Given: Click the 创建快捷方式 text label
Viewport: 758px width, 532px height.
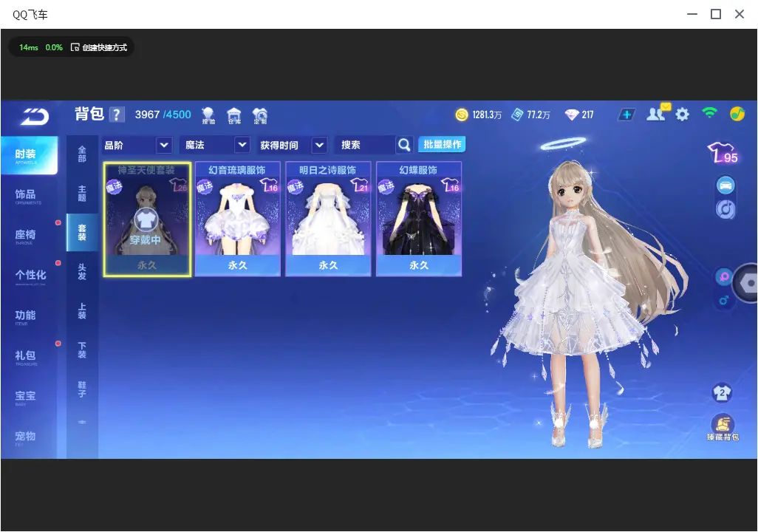Looking at the screenshot, I should pos(104,47).
